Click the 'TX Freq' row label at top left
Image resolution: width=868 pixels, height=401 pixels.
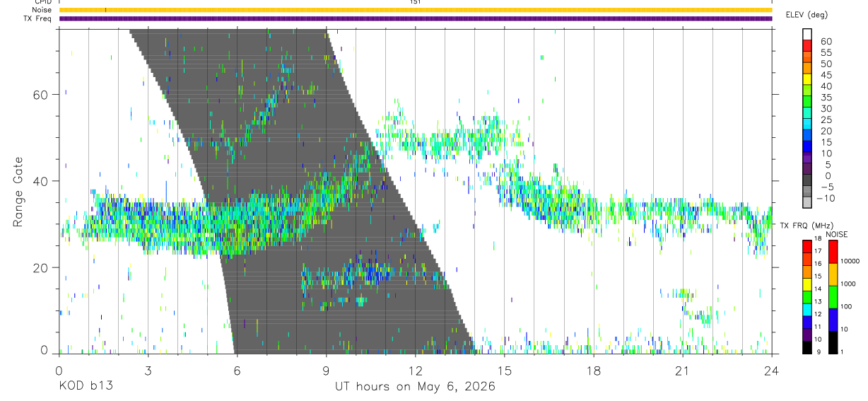point(37,18)
